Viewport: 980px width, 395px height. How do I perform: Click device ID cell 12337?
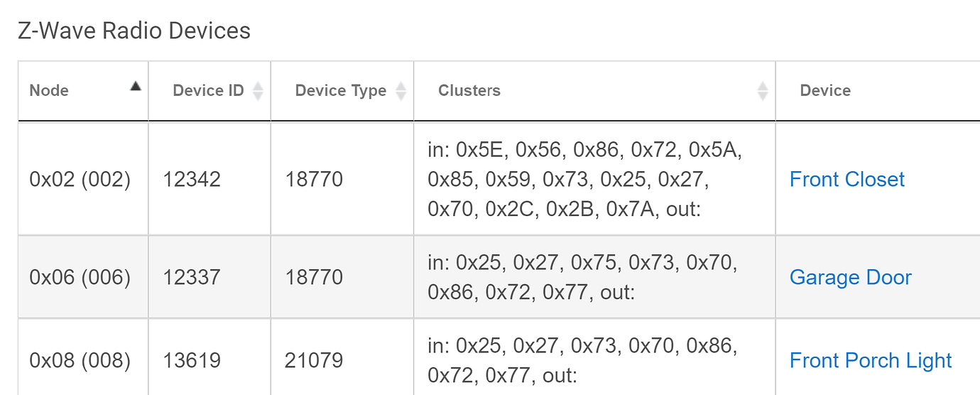coord(192,277)
